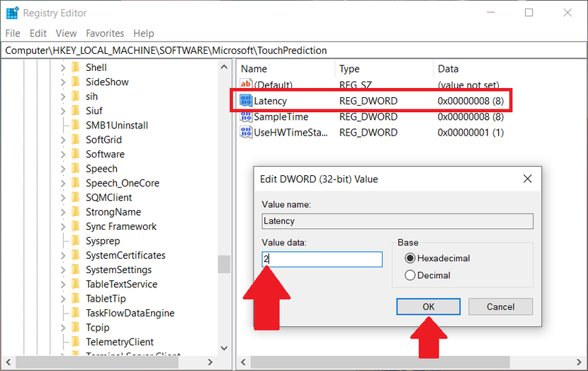Maximize the Registry Editor window
The height and width of the screenshot is (371, 588).
[528, 13]
